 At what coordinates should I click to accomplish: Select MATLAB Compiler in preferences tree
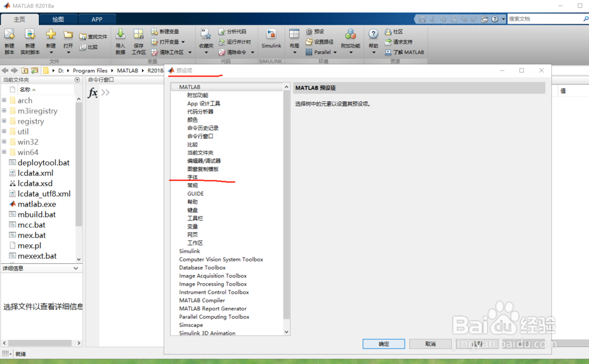[202, 300]
